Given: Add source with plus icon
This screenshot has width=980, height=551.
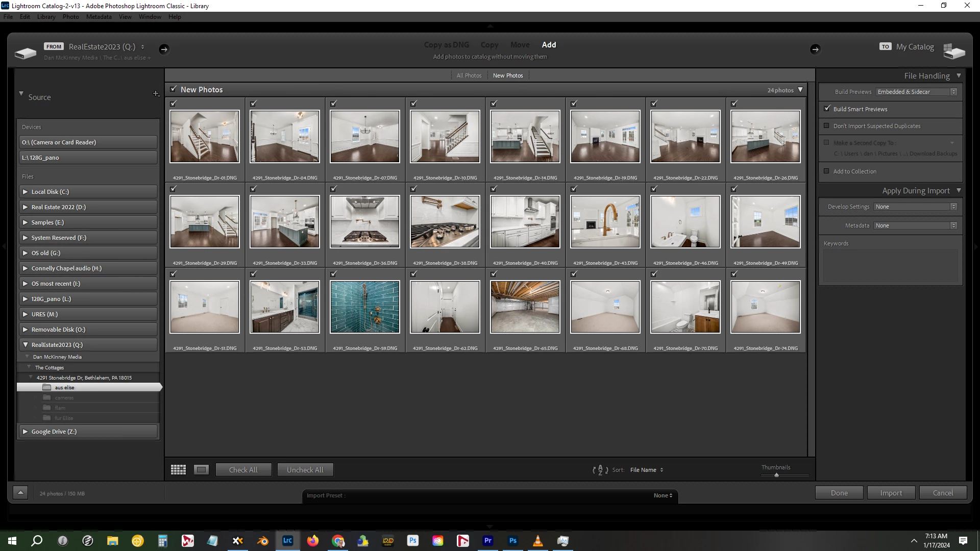Looking at the screenshot, I should (156, 93).
